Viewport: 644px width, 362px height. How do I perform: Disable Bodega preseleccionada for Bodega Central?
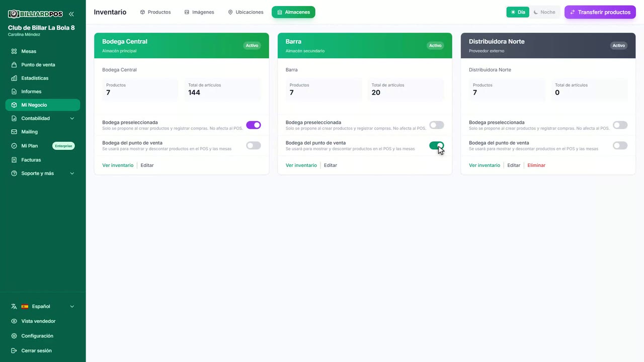(x=254, y=125)
